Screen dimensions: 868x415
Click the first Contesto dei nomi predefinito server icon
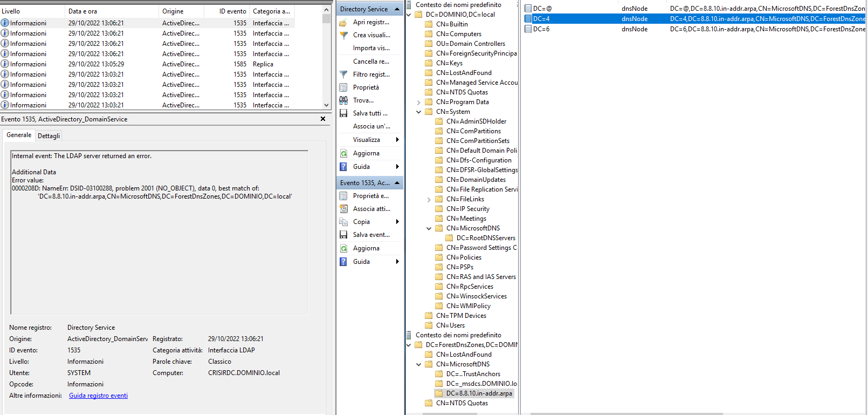click(409, 5)
